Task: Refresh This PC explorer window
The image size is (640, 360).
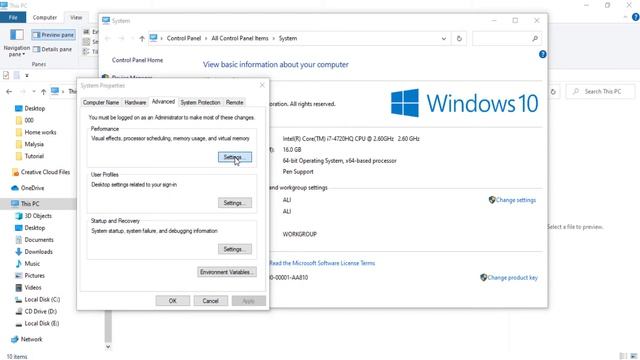Action: [553, 92]
